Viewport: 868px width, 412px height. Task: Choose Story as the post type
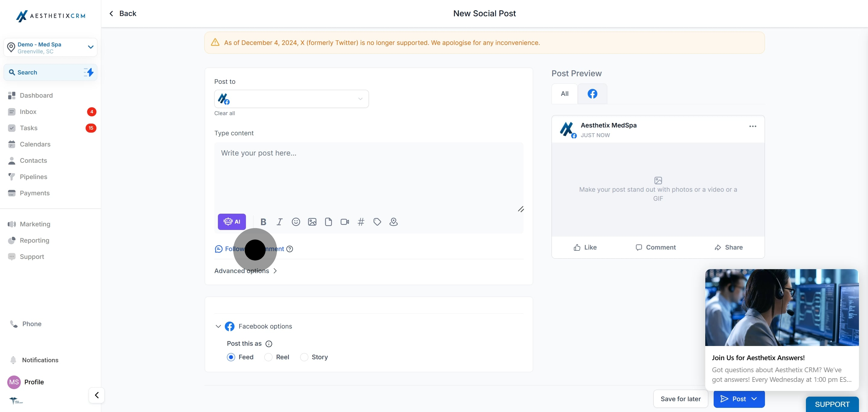tap(304, 357)
